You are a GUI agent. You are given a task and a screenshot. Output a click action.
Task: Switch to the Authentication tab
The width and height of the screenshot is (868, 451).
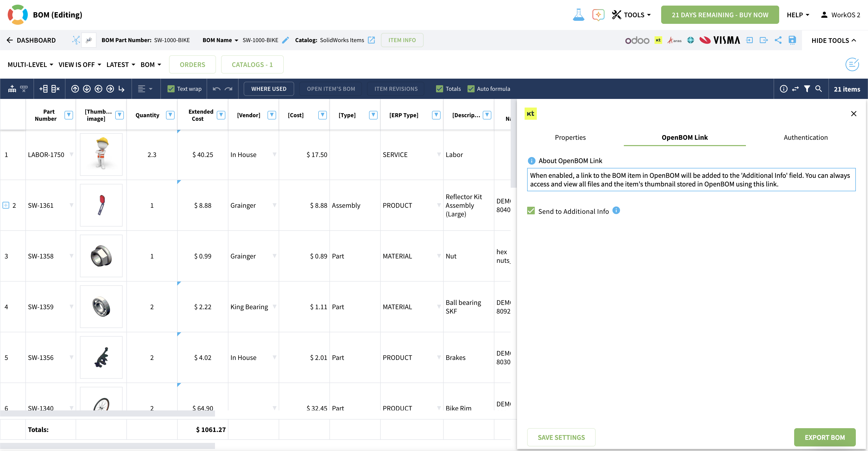pyautogui.click(x=805, y=137)
